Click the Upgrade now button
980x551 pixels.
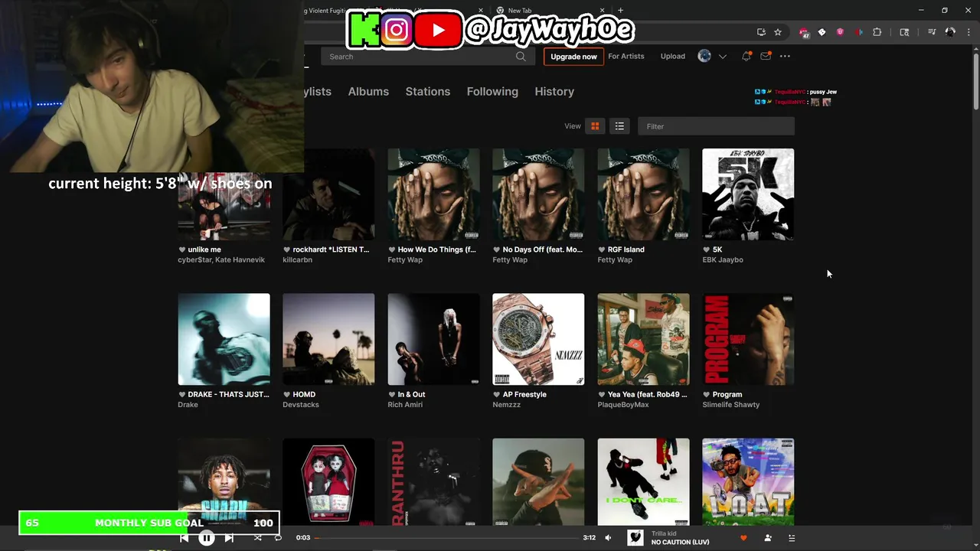pos(573,57)
